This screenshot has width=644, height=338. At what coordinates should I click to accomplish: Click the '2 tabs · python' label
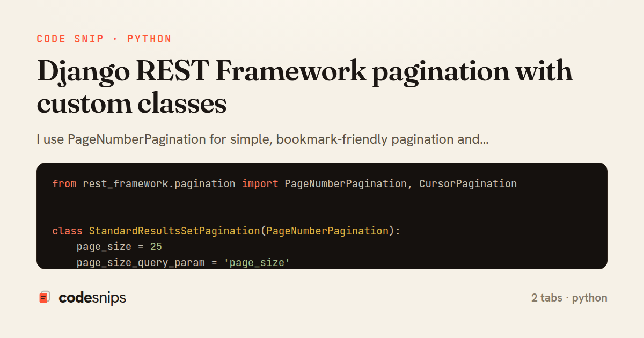tap(569, 298)
